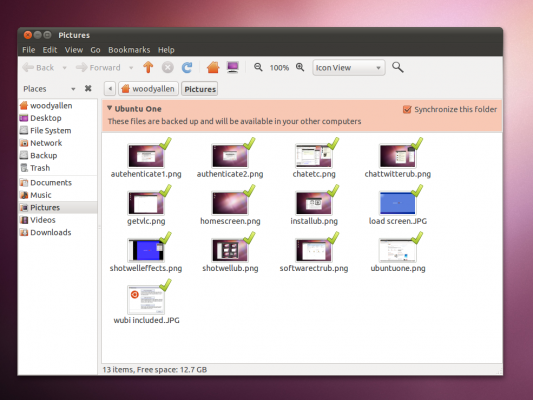This screenshot has height=400, width=533.
Task: Close the Places sidebar pane
Action: pos(88,88)
